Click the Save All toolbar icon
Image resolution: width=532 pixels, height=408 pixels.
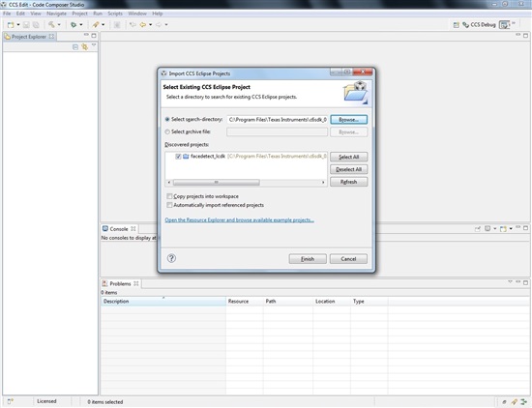tap(36, 25)
